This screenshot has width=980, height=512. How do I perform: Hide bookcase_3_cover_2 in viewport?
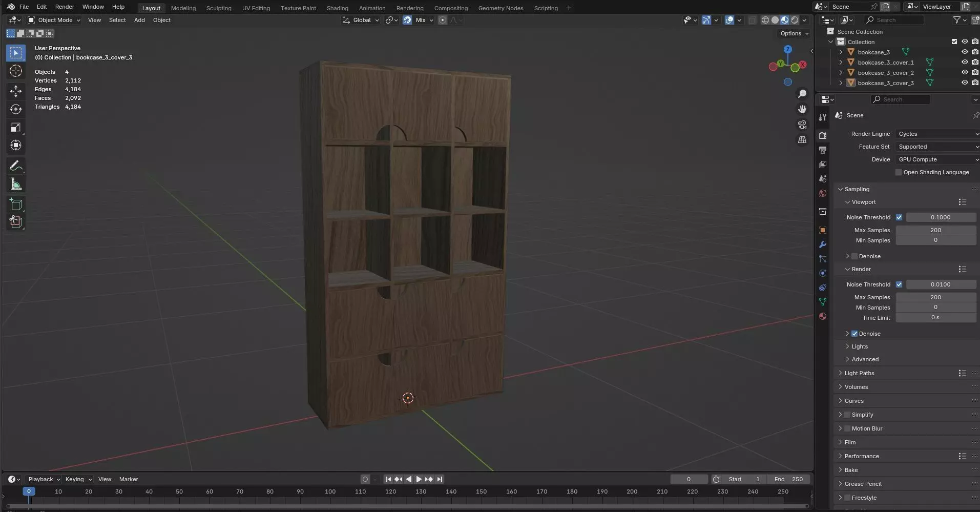pyautogui.click(x=965, y=72)
